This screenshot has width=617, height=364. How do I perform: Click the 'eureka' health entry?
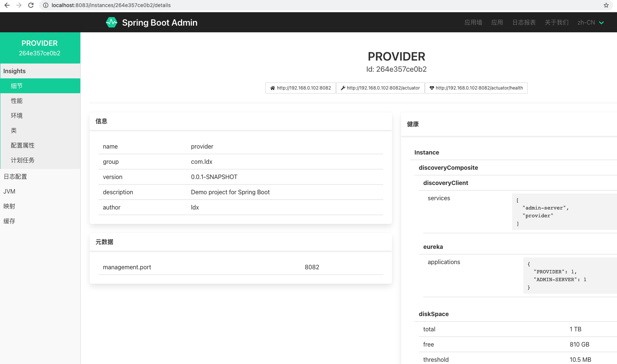[x=433, y=247]
